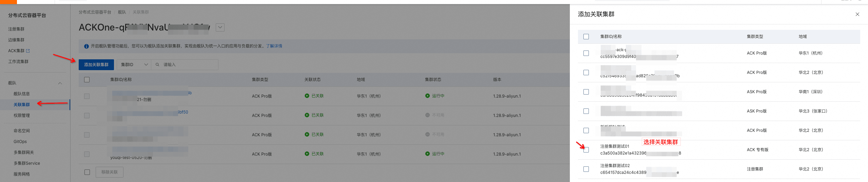Tick the 华南1（深圳） ASK Pro版 cluster checkbox
The image size is (868, 182).
coord(586,92)
